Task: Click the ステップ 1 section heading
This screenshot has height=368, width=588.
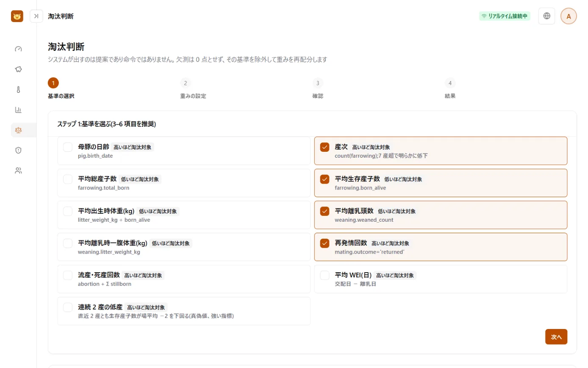Action: (107, 124)
